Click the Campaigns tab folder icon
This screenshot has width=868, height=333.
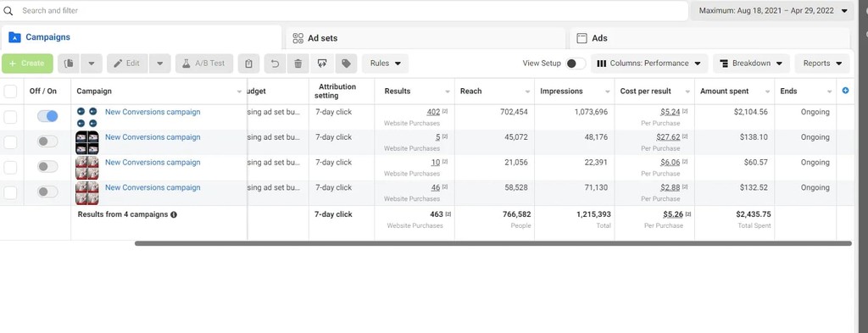click(x=15, y=37)
